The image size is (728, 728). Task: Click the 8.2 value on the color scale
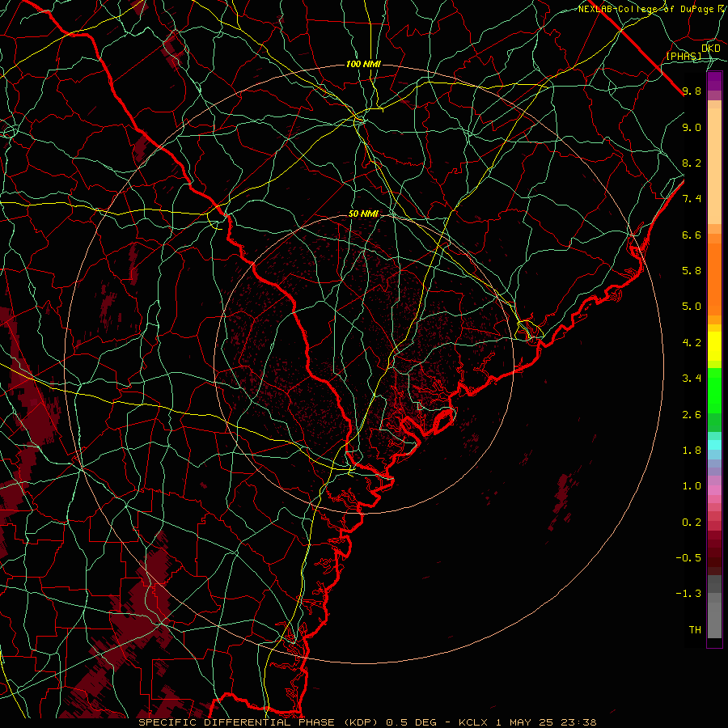692,163
